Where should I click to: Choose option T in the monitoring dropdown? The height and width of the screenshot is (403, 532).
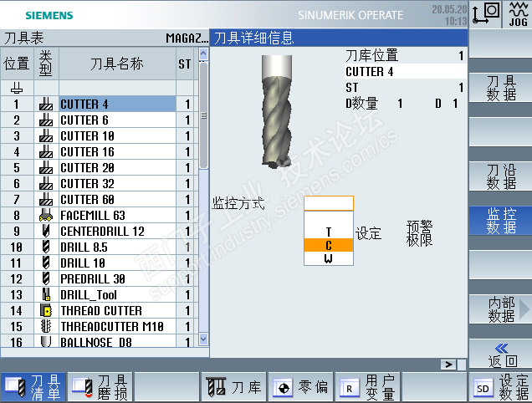(329, 232)
